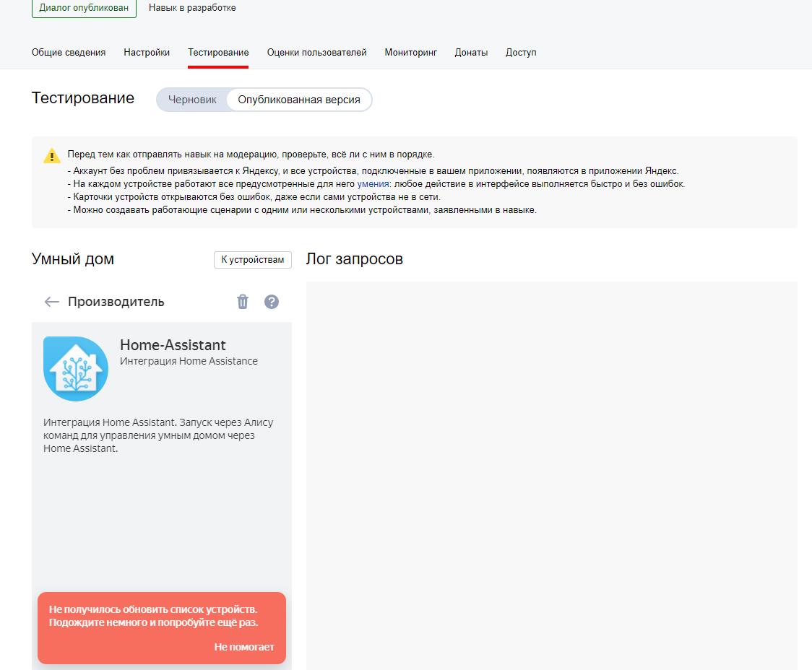The height and width of the screenshot is (670, 812).
Task: Switch to the Мониторинг tab
Action: tap(410, 52)
